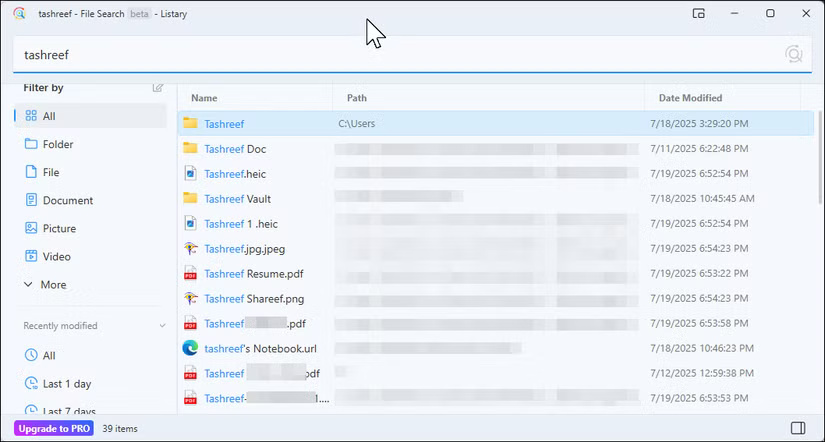This screenshot has height=442, width=825.
Task: Sort by the Date Modified column
Action: click(x=690, y=98)
